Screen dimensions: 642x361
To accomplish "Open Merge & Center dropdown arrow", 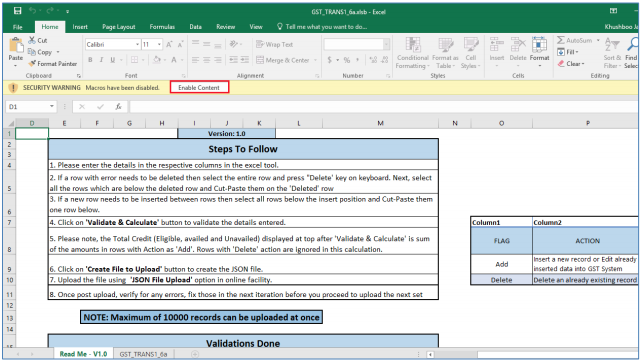I will 316,60.
